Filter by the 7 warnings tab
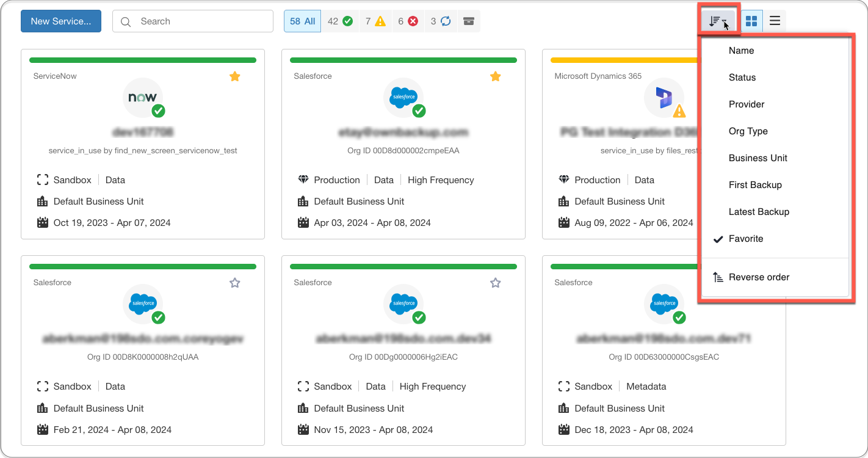Screen dimensions: 868x458 (375, 21)
